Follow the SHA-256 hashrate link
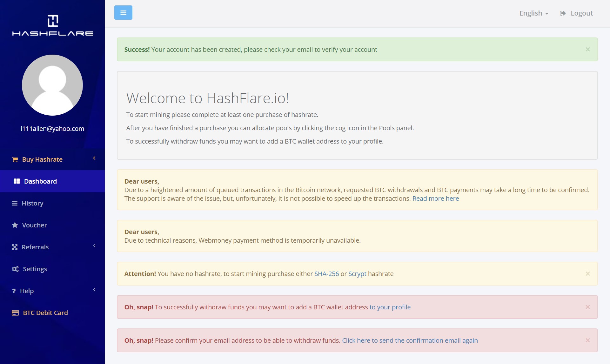Screen dimensions: 610x364 [x=327, y=273]
